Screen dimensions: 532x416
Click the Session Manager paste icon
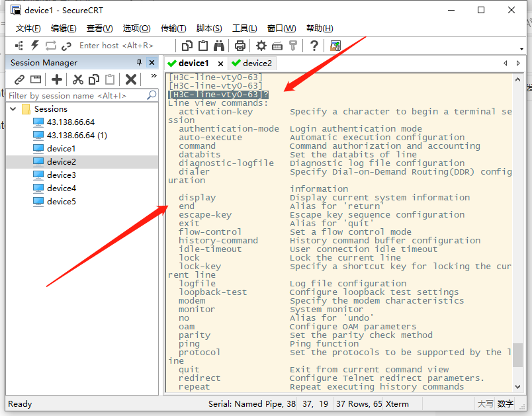110,79
